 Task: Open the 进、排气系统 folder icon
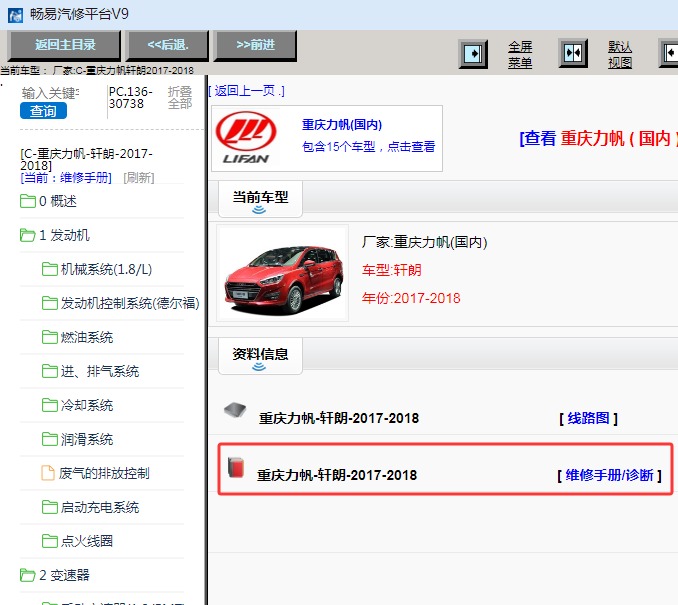tap(50, 371)
